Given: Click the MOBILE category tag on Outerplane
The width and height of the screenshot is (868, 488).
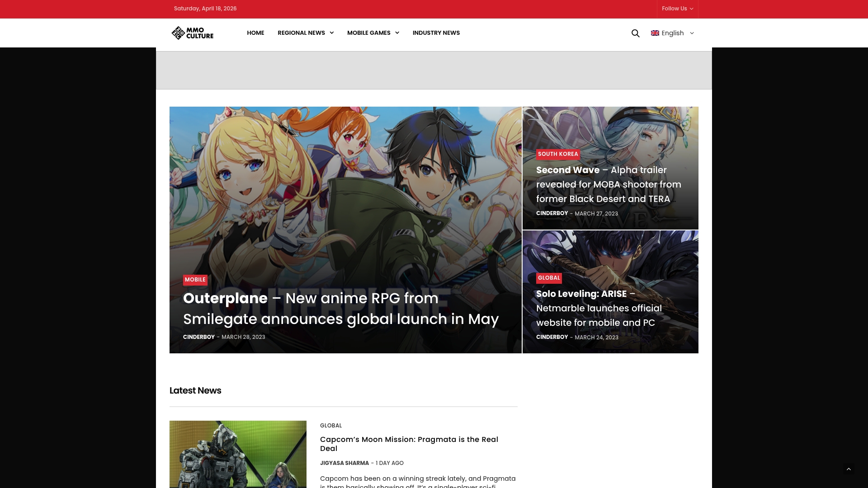Looking at the screenshot, I should pyautogui.click(x=195, y=280).
